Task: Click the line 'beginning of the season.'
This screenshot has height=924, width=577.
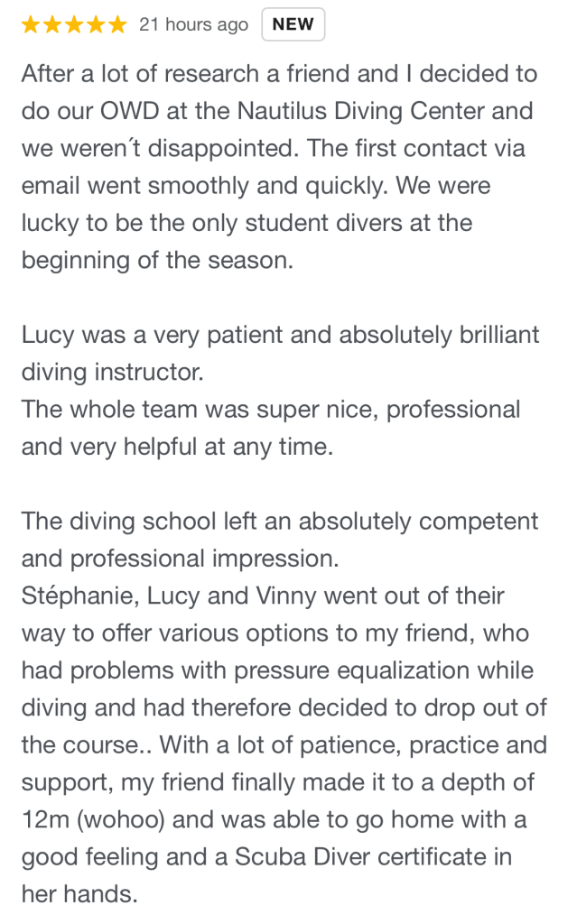Action: [x=157, y=261]
